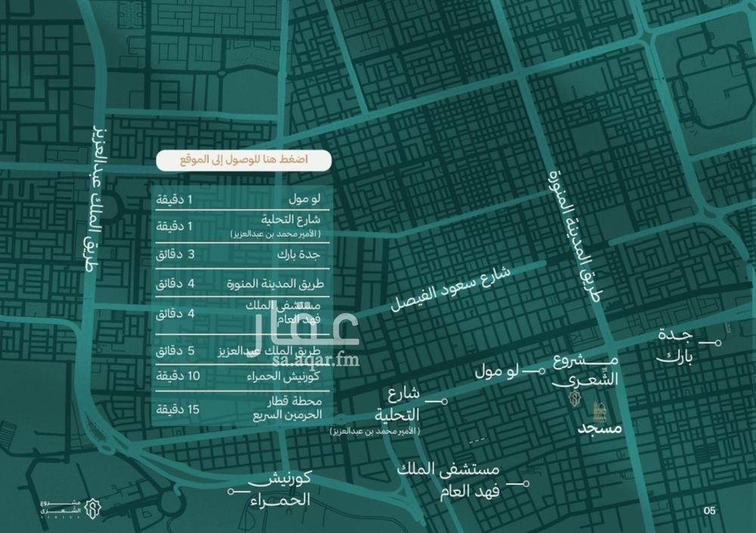Open the project logo emblem beside 'مشروع الشعرى' small text
The image size is (756, 533).
click(x=92, y=508)
